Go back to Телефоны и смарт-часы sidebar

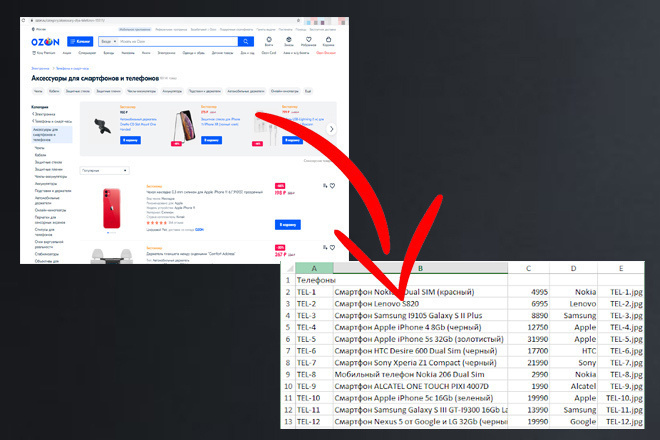(53, 121)
